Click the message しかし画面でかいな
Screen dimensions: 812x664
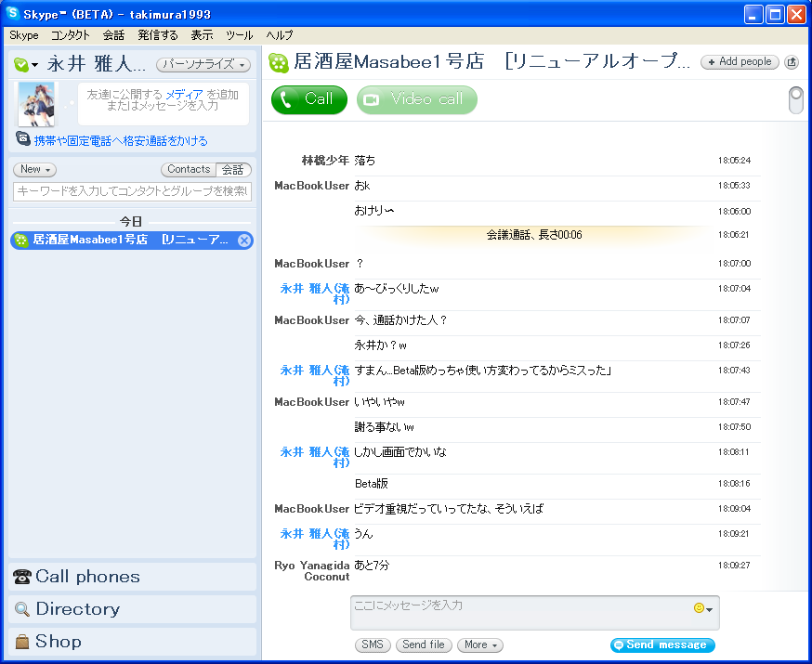[399, 452]
